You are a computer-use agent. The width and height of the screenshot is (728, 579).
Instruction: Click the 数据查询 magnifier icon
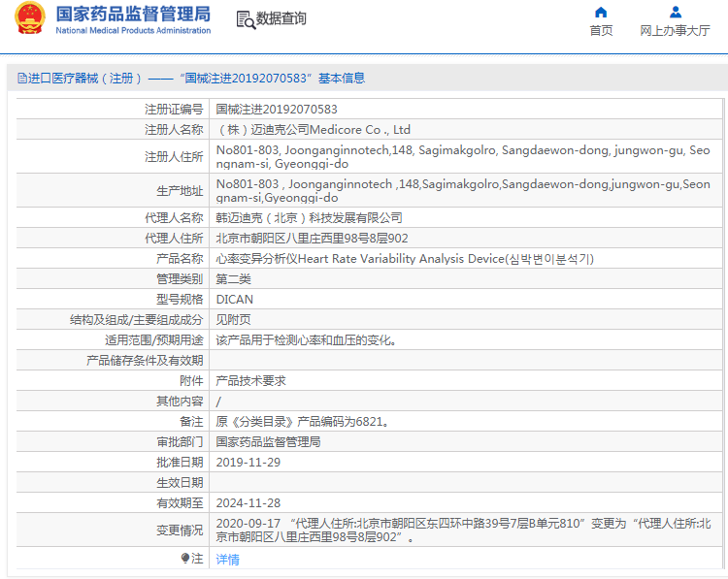click(x=245, y=18)
